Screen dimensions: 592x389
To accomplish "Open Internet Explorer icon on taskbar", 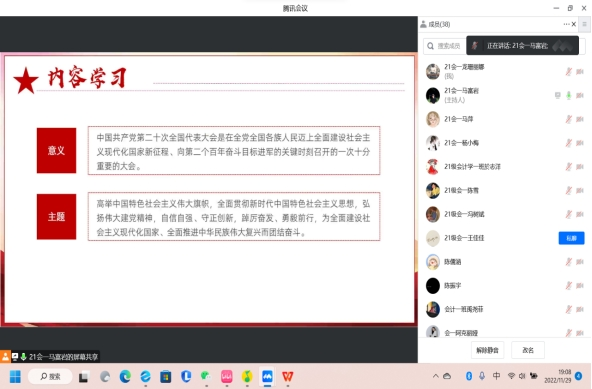I will [145, 377].
